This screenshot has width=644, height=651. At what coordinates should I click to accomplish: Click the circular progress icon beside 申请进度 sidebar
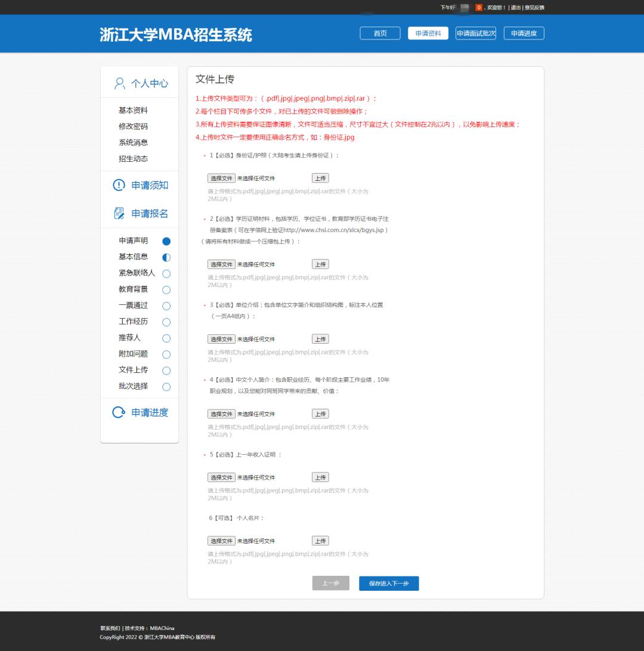click(x=117, y=412)
